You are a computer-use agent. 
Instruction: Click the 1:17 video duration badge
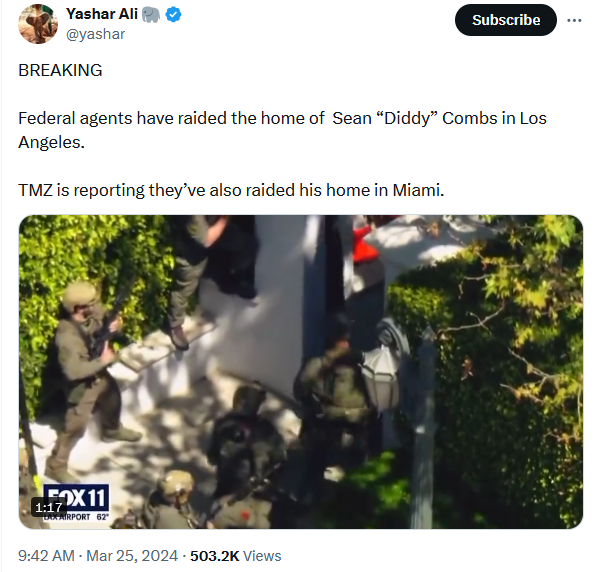click(x=49, y=507)
